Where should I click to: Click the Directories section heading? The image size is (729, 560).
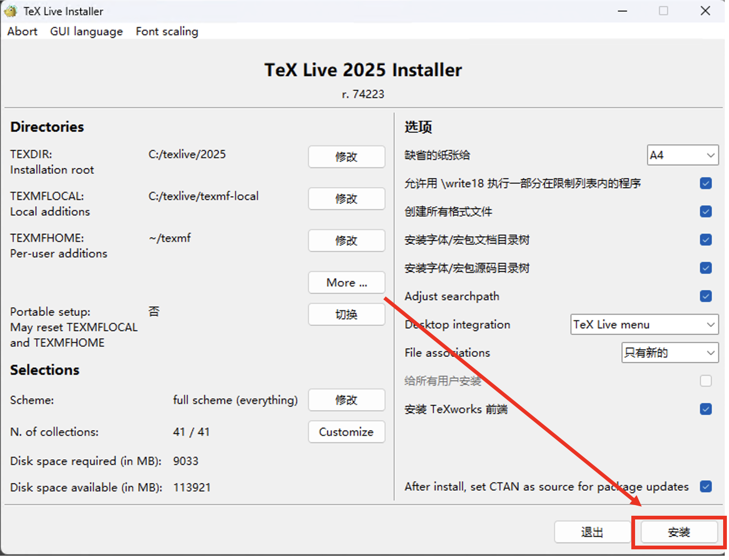pyautogui.click(x=47, y=127)
